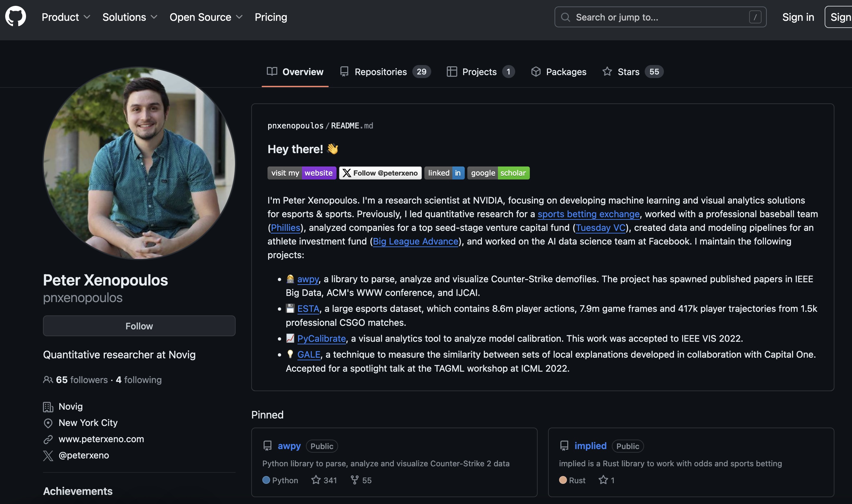
Task: Click the Python language color dot
Action: (266, 480)
